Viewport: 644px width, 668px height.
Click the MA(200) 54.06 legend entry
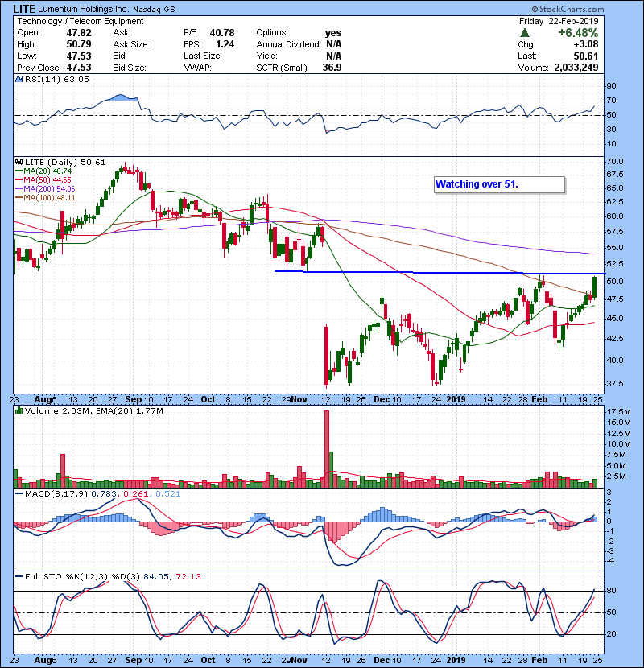pos(45,188)
